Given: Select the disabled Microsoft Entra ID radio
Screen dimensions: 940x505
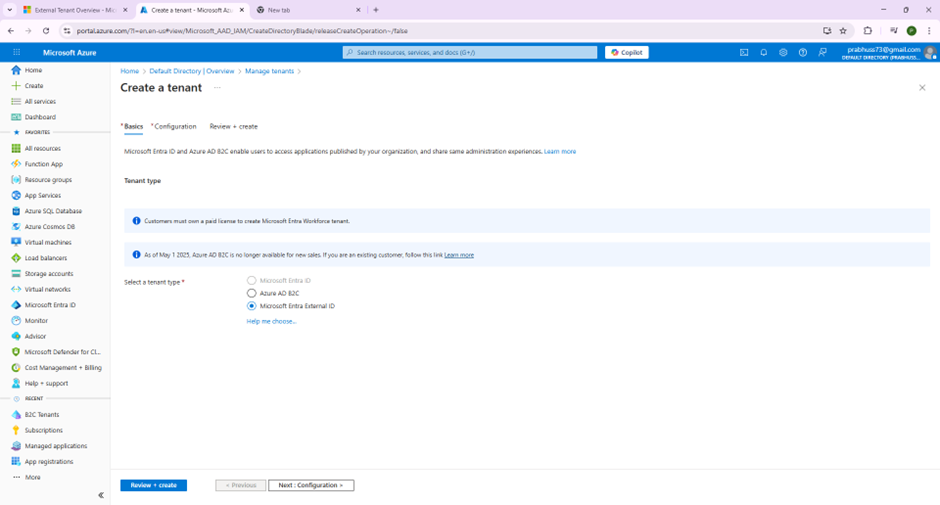Looking at the screenshot, I should (252, 280).
